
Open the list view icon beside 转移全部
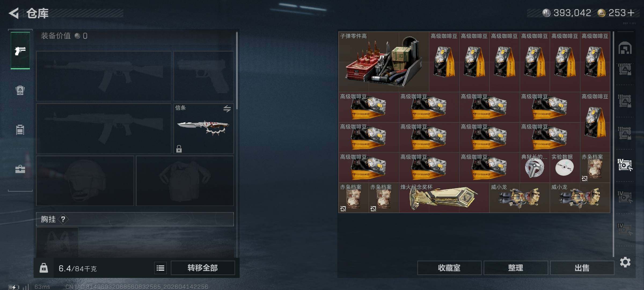tap(160, 268)
